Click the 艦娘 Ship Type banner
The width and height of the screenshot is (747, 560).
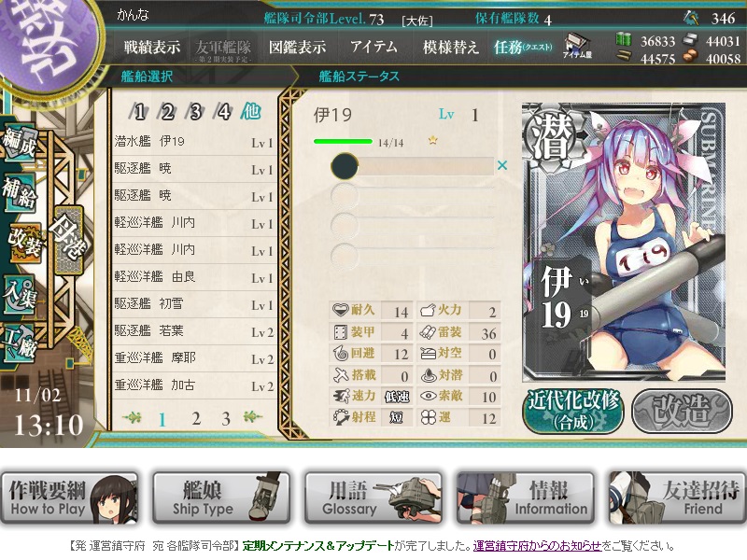tap(220, 498)
